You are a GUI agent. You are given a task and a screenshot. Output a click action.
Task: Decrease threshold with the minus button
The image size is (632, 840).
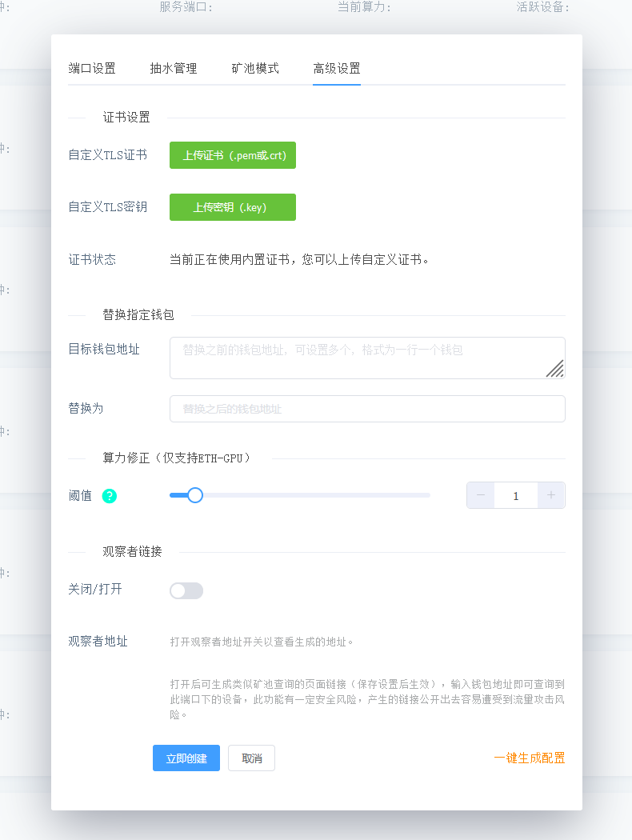[481, 495]
